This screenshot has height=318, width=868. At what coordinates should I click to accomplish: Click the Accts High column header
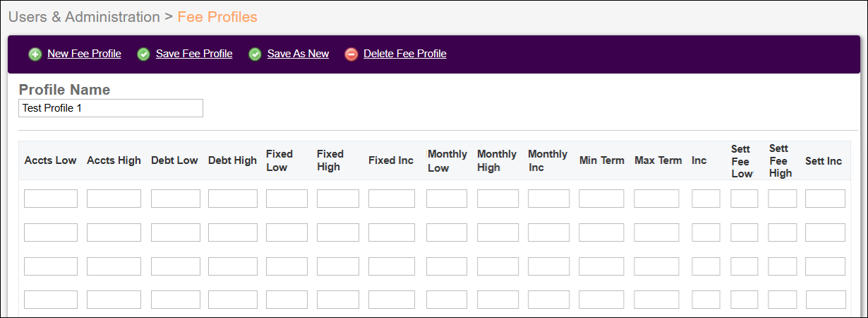(114, 160)
